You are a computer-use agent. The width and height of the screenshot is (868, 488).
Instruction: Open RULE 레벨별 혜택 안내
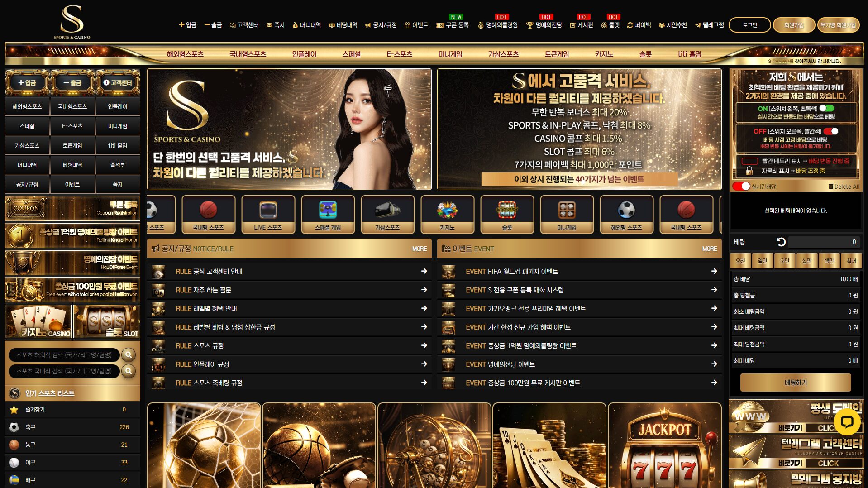coord(290,308)
